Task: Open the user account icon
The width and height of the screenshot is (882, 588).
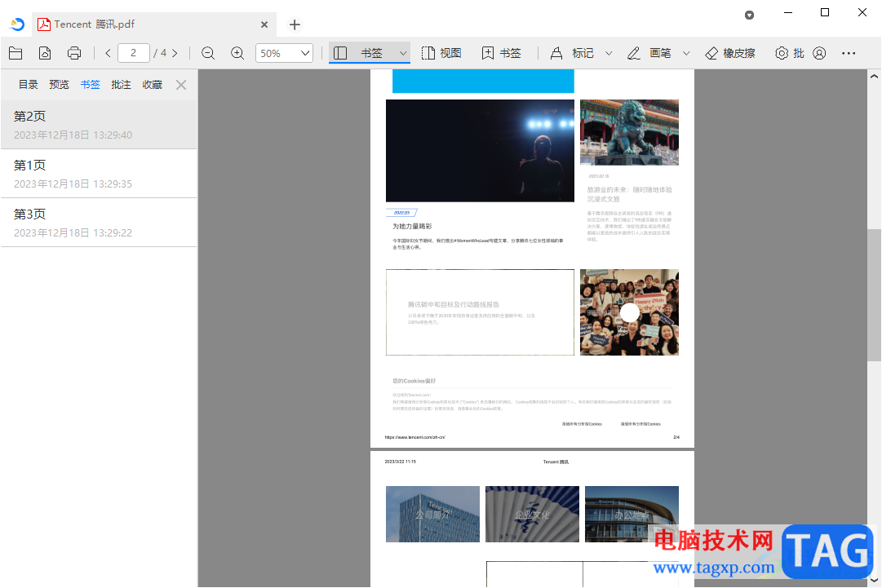Action: pos(819,53)
